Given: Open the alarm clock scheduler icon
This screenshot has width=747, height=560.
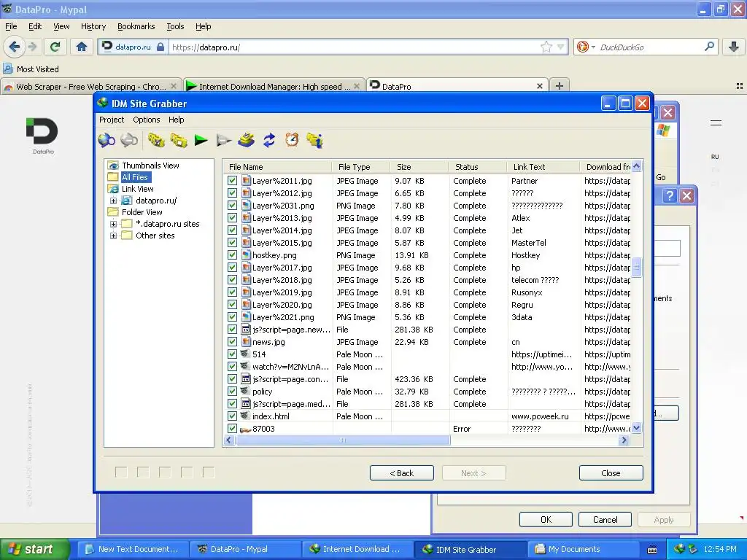Looking at the screenshot, I should point(292,139).
